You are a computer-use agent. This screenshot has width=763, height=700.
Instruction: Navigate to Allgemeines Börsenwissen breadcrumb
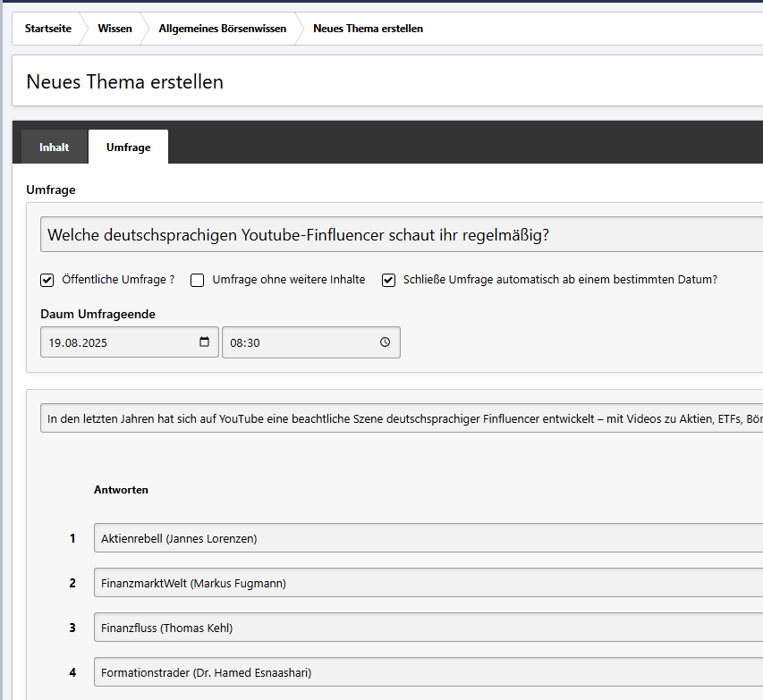click(x=223, y=29)
